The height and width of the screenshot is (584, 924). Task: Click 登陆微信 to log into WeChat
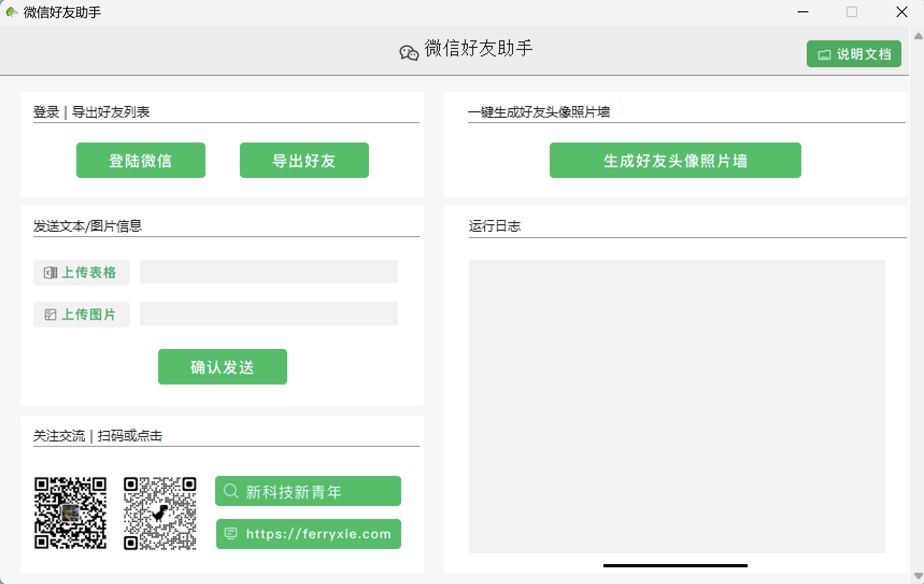(x=140, y=160)
